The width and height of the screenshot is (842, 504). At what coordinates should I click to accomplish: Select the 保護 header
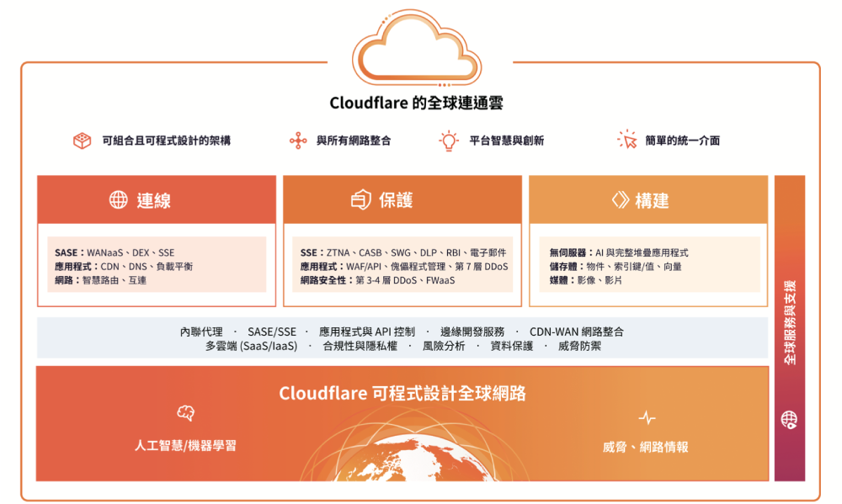(x=402, y=199)
